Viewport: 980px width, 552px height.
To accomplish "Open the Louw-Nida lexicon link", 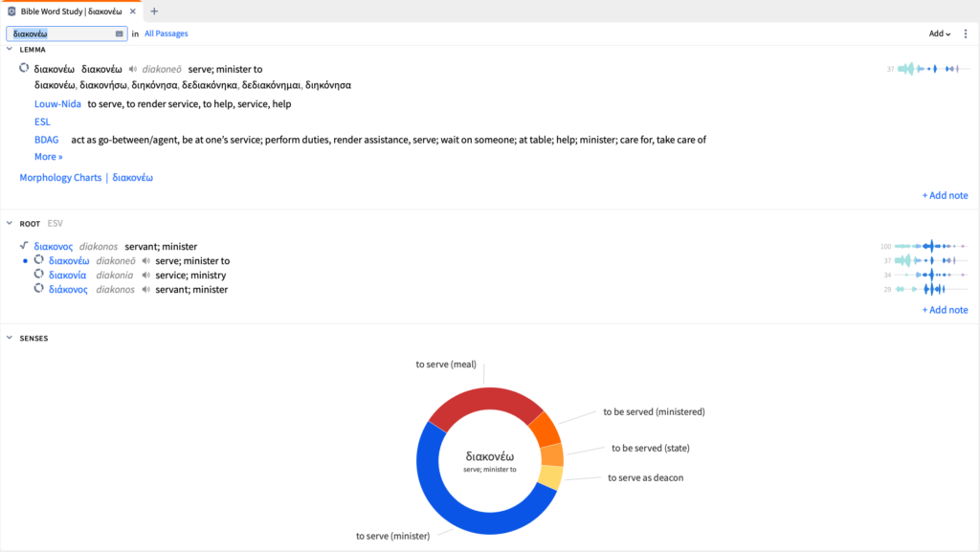I will point(57,103).
